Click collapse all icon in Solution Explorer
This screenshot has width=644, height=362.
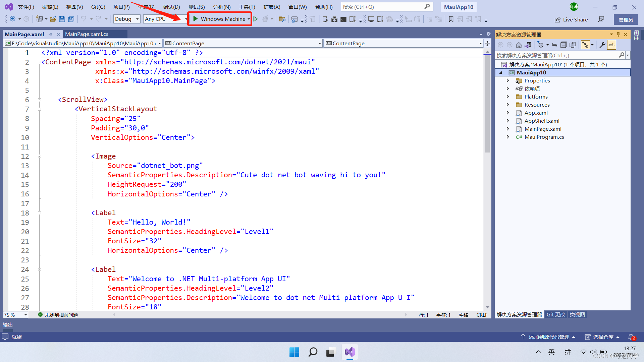click(563, 45)
